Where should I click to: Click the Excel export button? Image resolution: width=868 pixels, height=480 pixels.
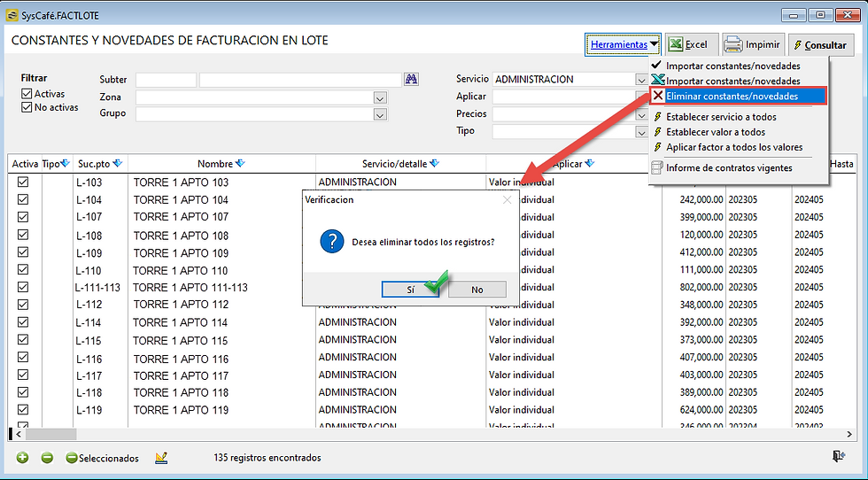[692, 44]
